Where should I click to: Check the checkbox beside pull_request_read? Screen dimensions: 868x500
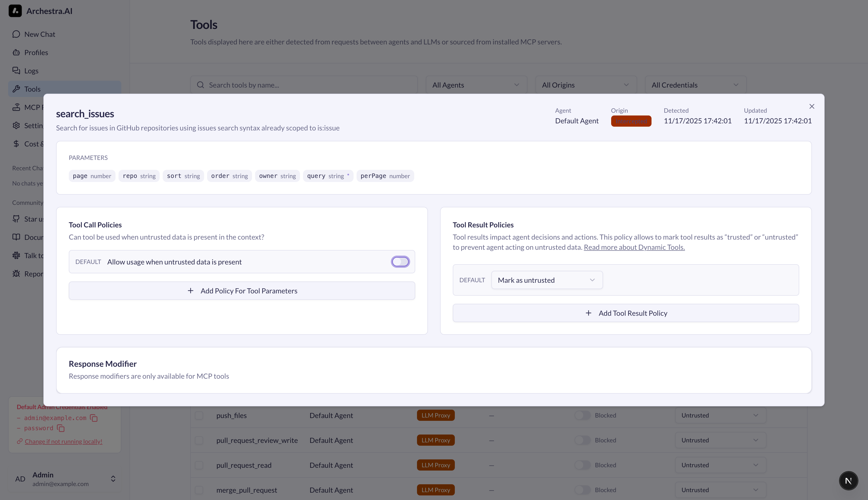199,465
